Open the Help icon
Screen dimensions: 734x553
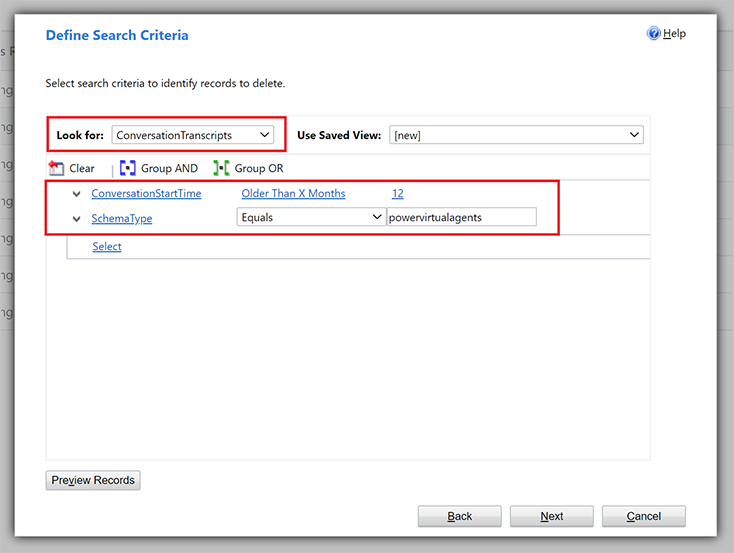tap(653, 33)
